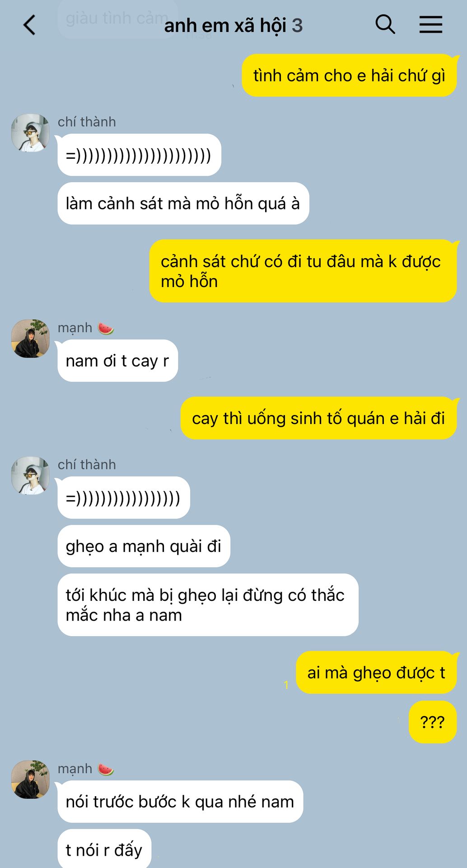Select the 'cay thì uống sinh tố' yellow bubble
Image resolution: width=467 pixels, height=868 pixels.
pos(319,418)
